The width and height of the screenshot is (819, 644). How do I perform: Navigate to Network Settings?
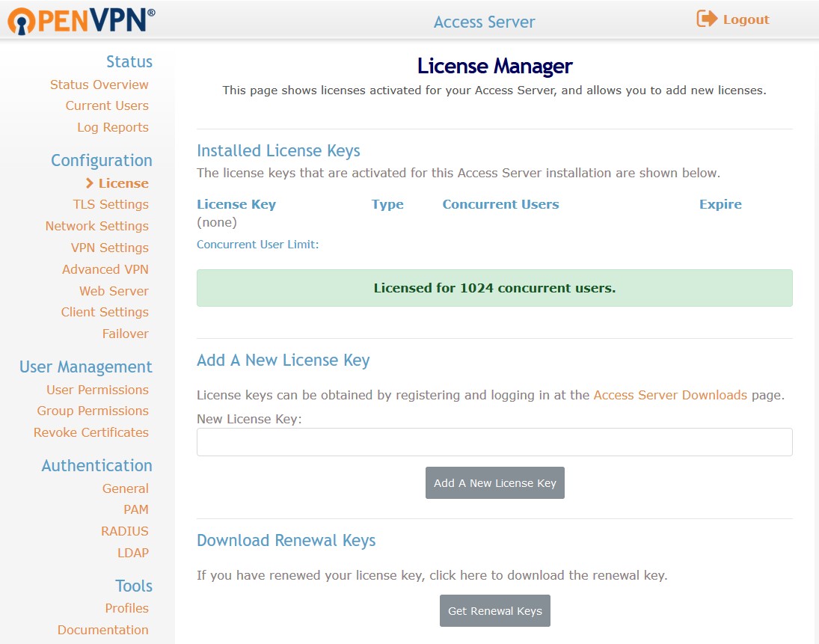tap(97, 226)
